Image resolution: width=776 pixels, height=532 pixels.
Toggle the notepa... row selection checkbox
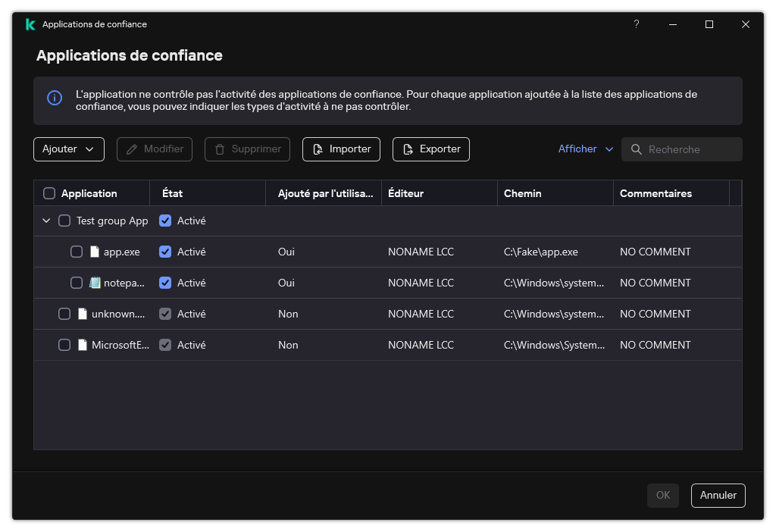[77, 282]
